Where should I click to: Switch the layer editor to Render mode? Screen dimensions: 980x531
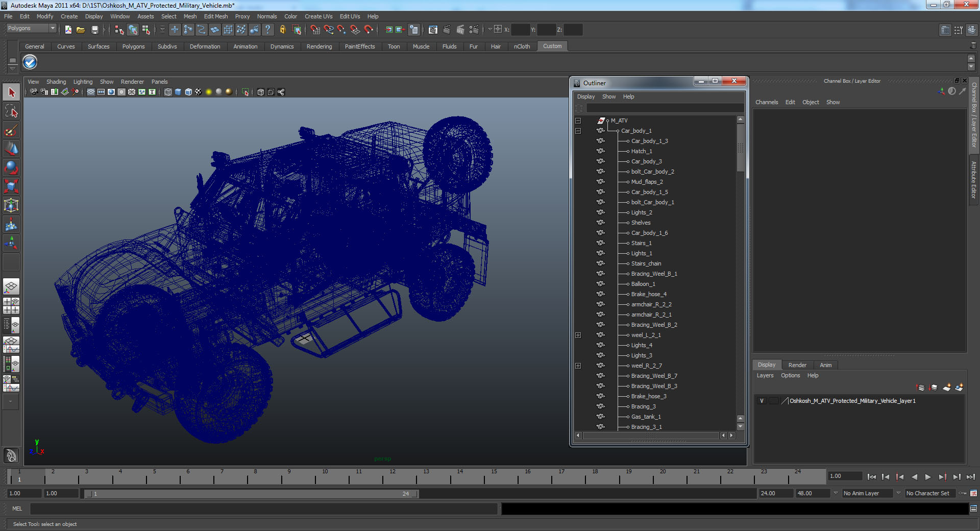click(797, 365)
